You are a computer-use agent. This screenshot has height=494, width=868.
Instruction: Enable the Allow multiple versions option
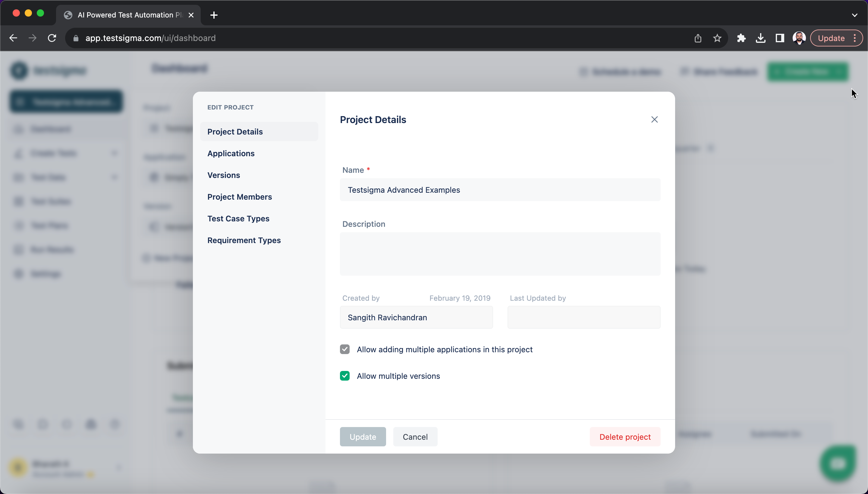pos(344,375)
